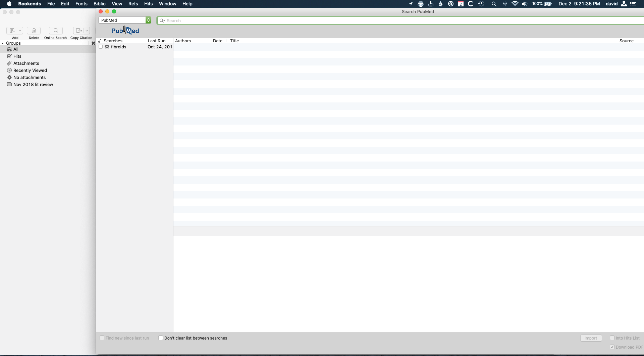The image size is (644, 356).
Task: Toggle the Download PDF checkbox
Action: coord(612,347)
